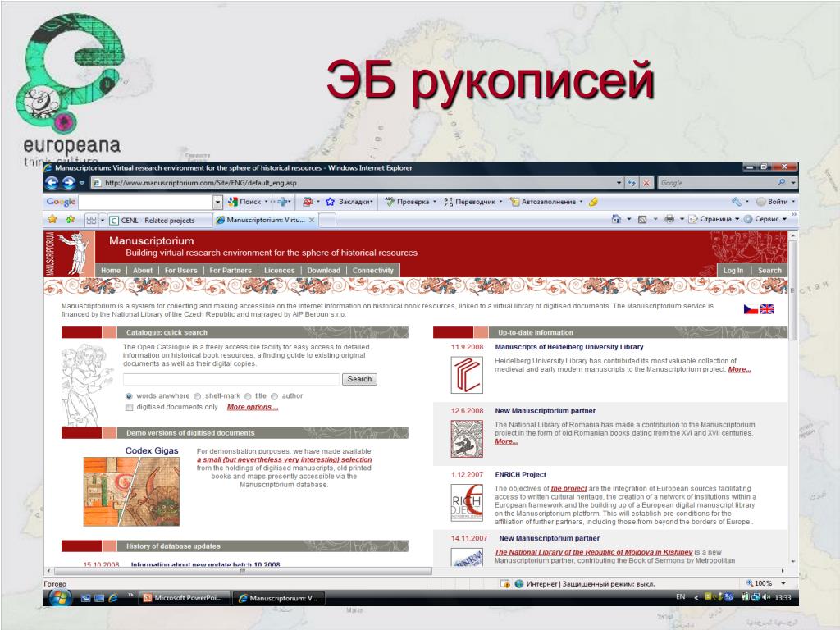Open 'a small (but nevertheless very interesting) selection' link
The image size is (840, 630).
tap(284, 459)
